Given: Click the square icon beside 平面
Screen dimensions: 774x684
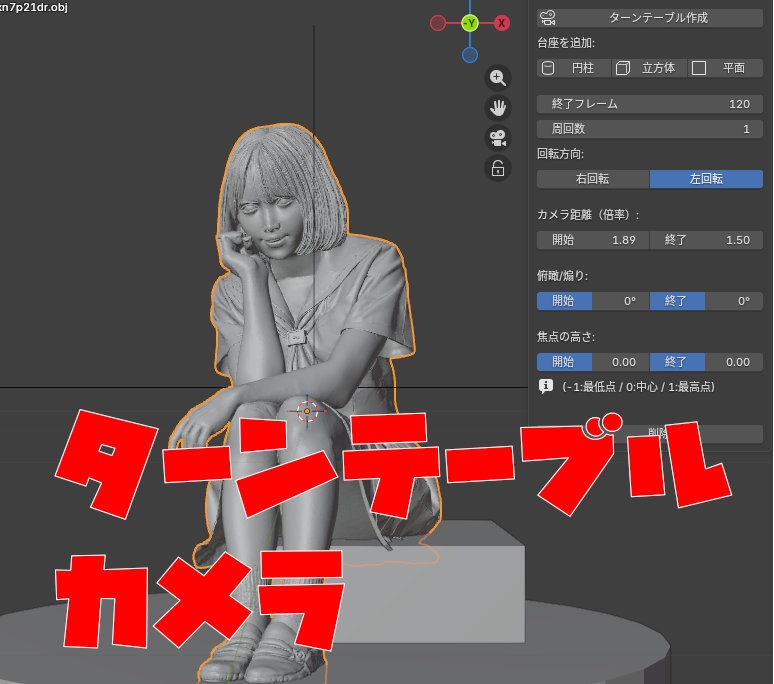Looking at the screenshot, I should coord(699,68).
